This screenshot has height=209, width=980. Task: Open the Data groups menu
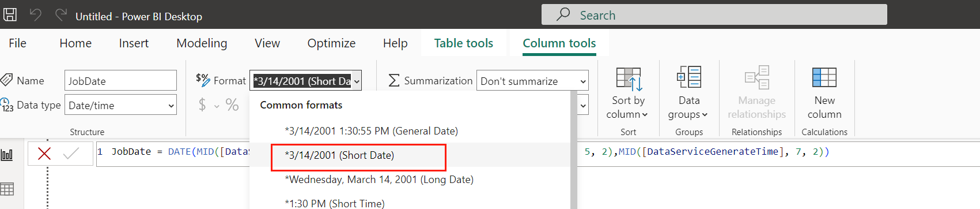[688, 92]
